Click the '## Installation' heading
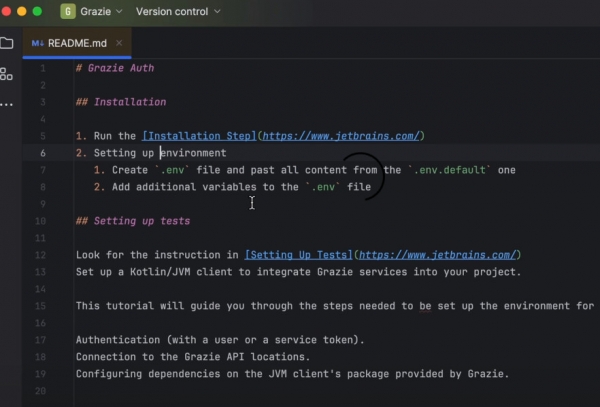The height and width of the screenshot is (407, 600). [121, 102]
